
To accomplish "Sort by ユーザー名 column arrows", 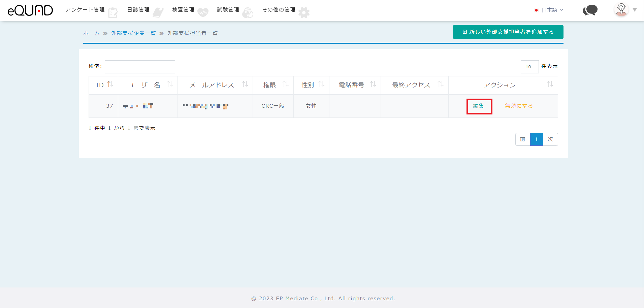I will pyautogui.click(x=170, y=84).
